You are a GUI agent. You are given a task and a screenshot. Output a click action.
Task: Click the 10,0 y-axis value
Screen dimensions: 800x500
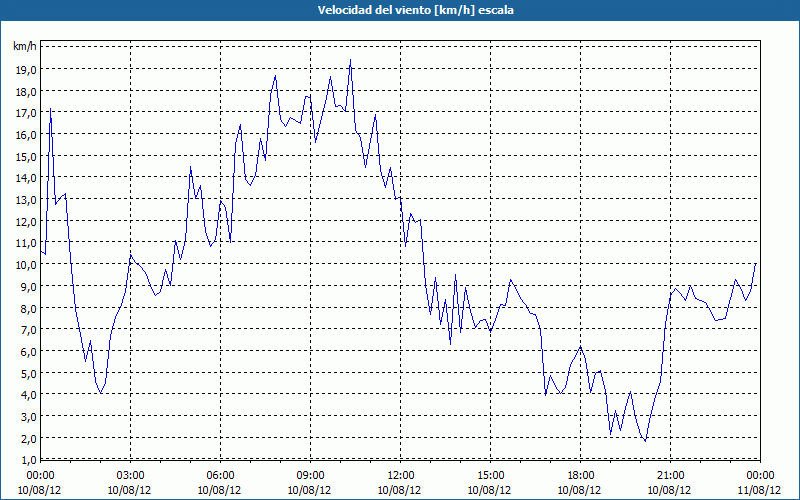(x=26, y=265)
